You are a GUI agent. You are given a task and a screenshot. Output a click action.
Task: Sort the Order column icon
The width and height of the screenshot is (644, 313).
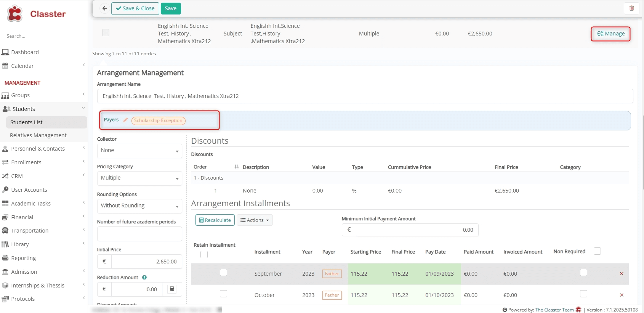tap(237, 167)
